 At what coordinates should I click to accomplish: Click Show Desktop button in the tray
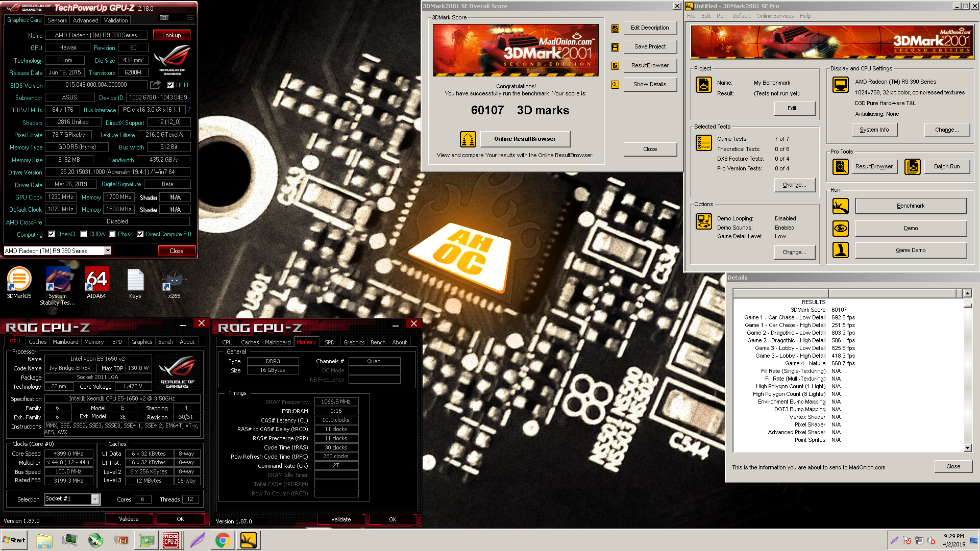974,540
